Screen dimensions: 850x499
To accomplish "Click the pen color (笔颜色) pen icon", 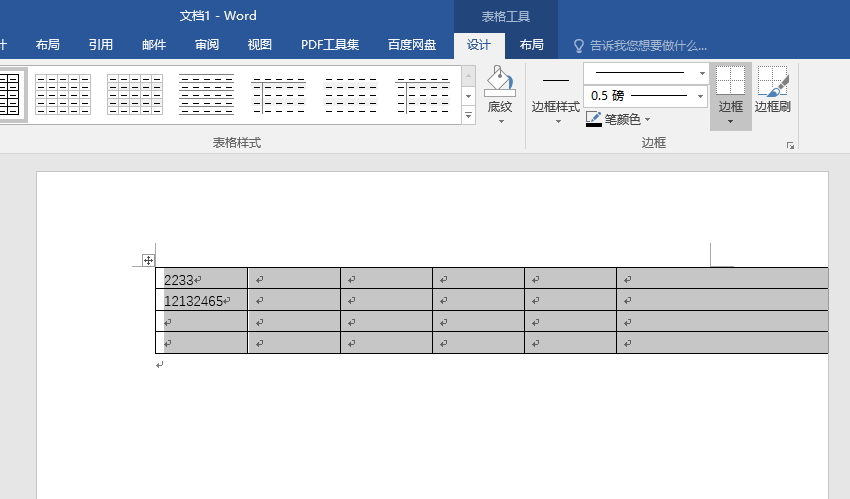I will 594,119.
